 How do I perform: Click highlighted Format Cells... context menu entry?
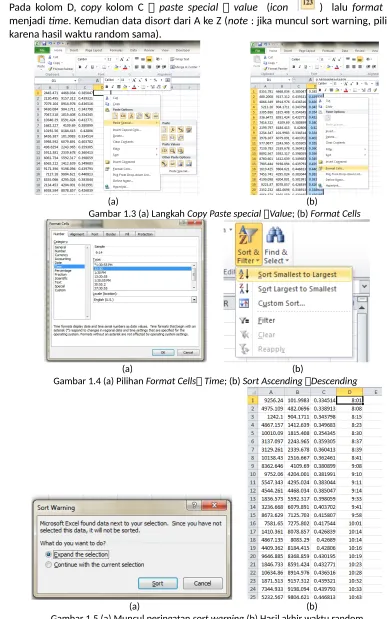tap(344, 168)
